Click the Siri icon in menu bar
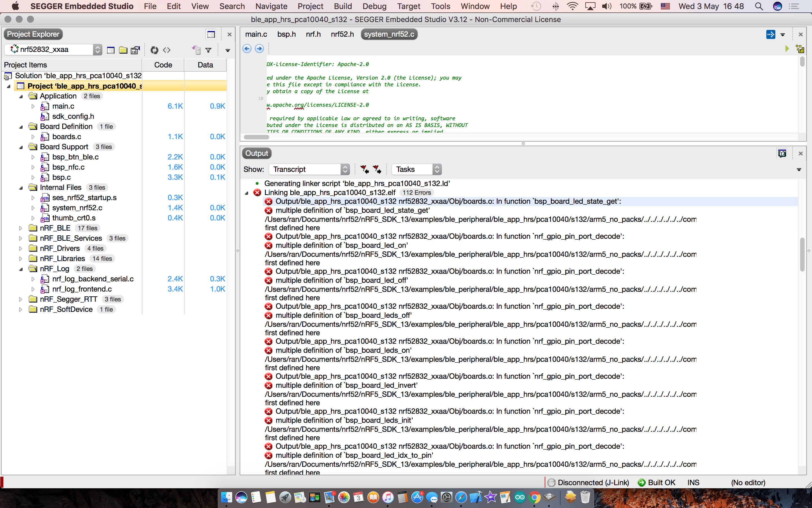The height and width of the screenshot is (508, 812). click(x=777, y=6)
